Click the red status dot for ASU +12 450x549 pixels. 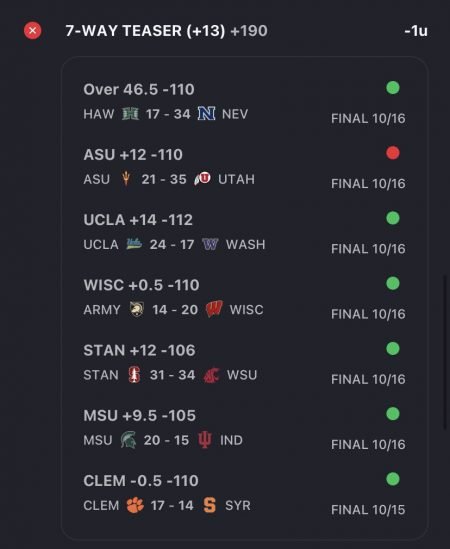point(393,153)
